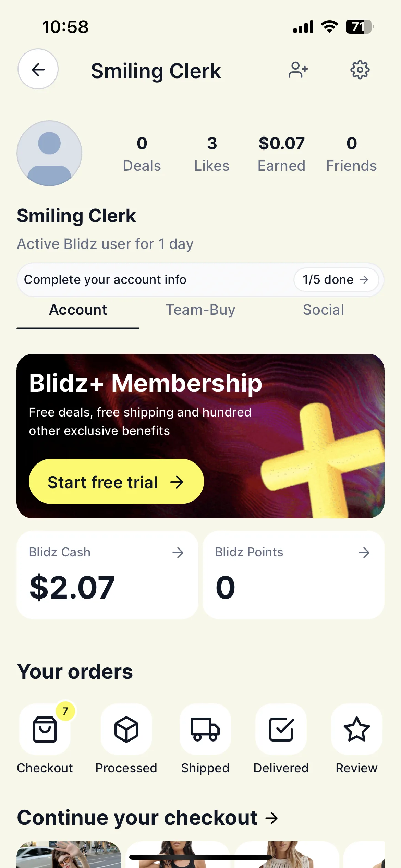Image resolution: width=401 pixels, height=868 pixels.
Task: Expand Blidz Cash card arrow
Action: (178, 552)
